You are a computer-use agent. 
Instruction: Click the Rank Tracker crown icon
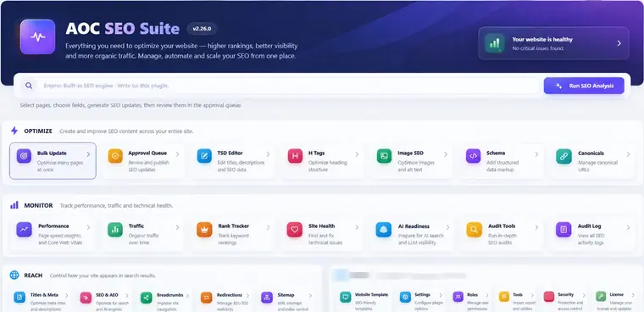pyautogui.click(x=204, y=230)
